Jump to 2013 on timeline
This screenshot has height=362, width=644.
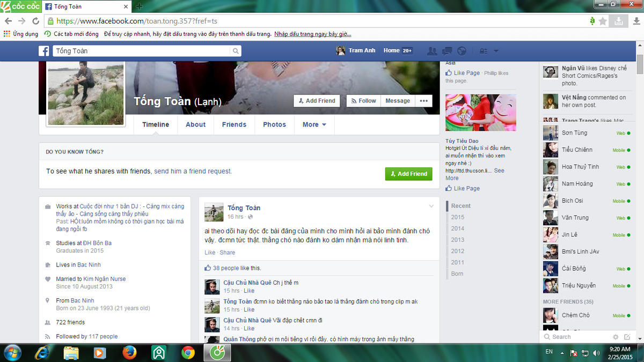[x=458, y=240]
